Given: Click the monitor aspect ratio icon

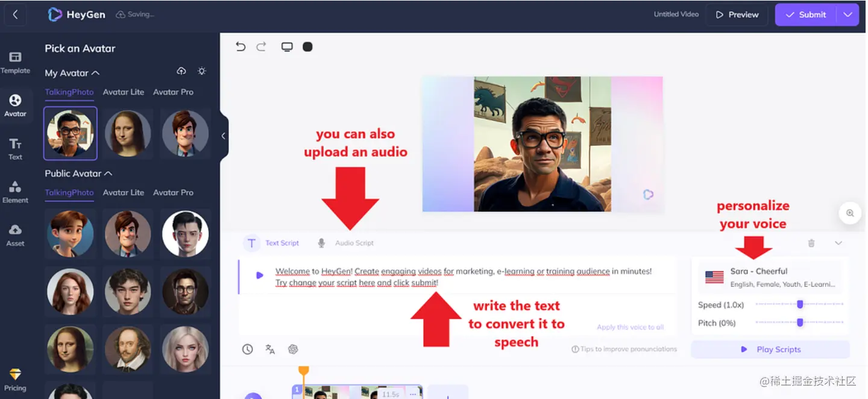Looking at the screenshot, I should point(287,46).
